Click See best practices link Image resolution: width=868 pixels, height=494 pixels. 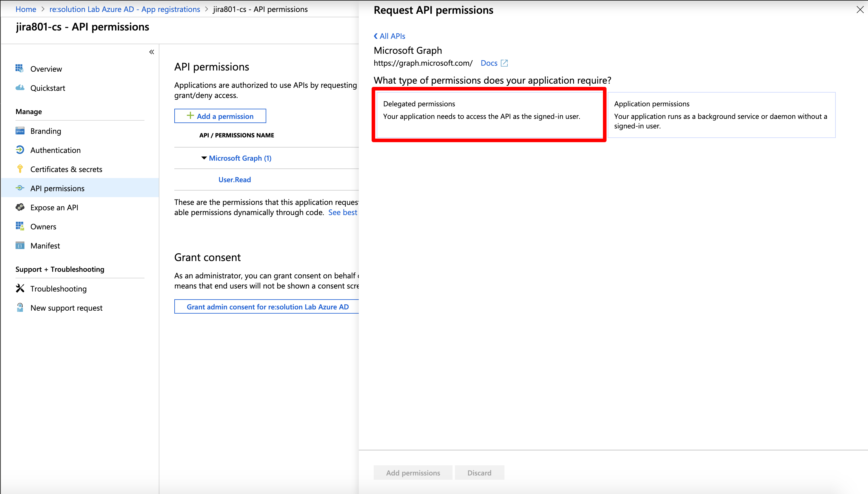click(343, 212)
